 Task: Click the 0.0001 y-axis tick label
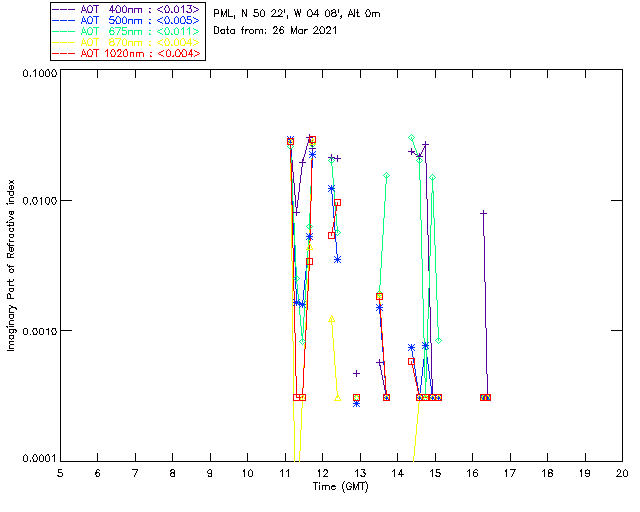click(x=40, y=459)
